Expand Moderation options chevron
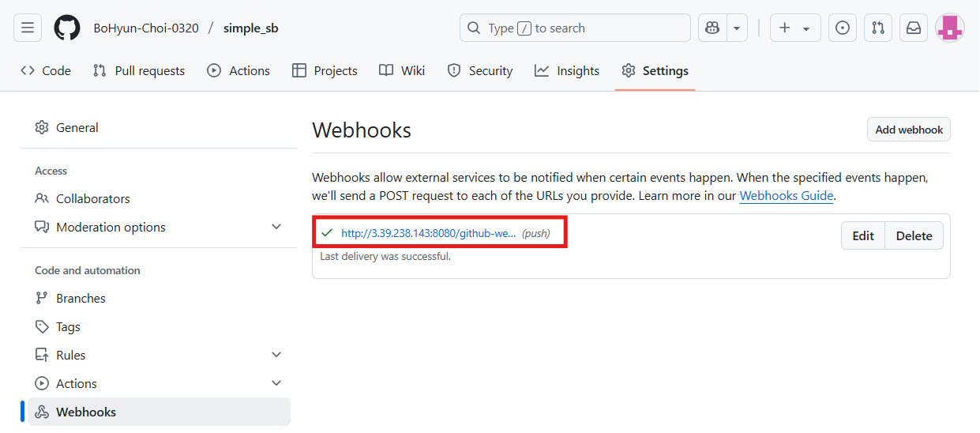 (x=276, y=227)
